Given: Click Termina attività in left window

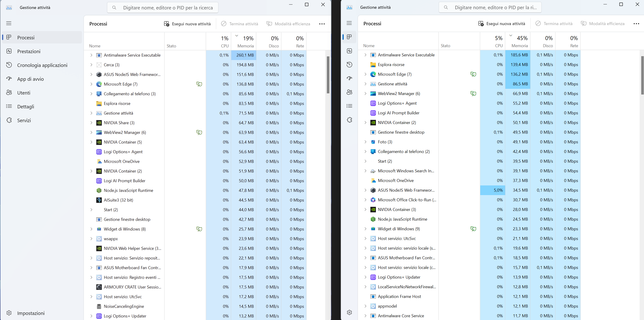Looking at the screenshot, I should [240, 24].
